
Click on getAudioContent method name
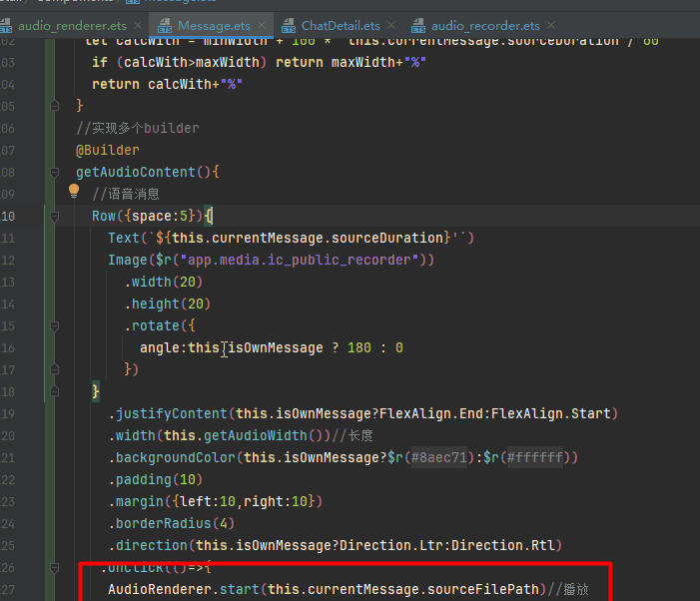coord(136,172)
